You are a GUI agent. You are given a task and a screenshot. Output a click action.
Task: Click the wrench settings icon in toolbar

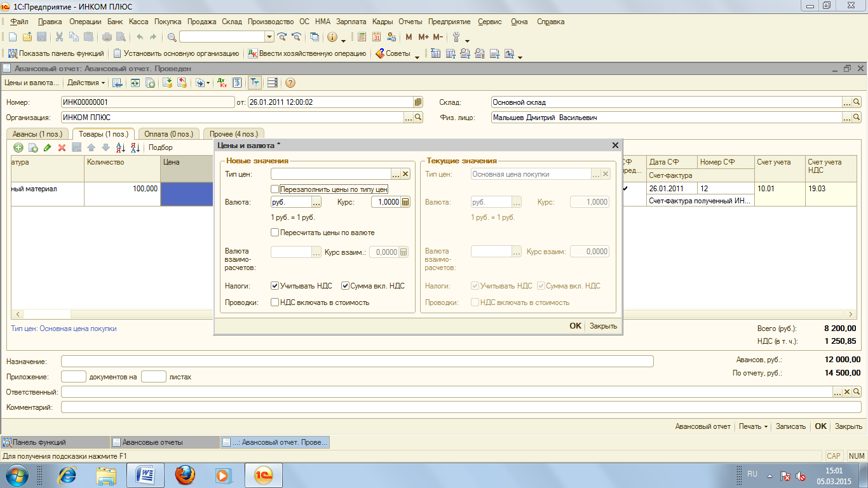[456, 37]
